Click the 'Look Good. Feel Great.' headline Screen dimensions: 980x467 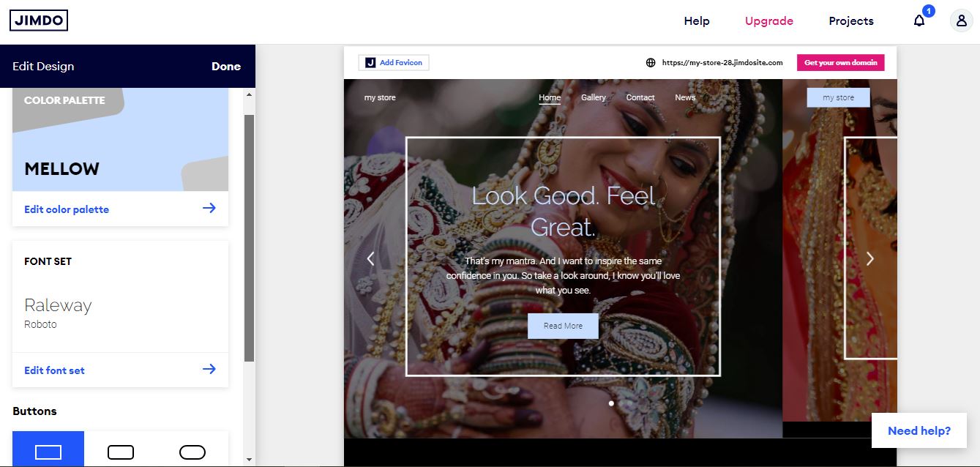point(563,211)
